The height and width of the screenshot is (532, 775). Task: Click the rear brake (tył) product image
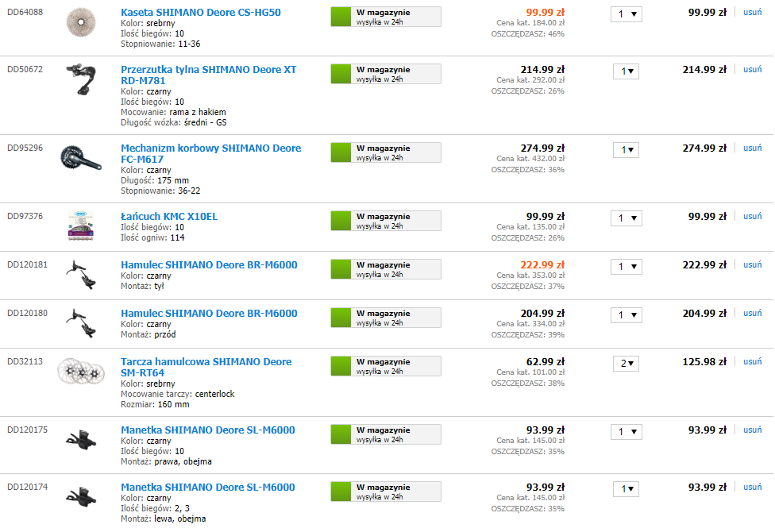coord(81,271)
